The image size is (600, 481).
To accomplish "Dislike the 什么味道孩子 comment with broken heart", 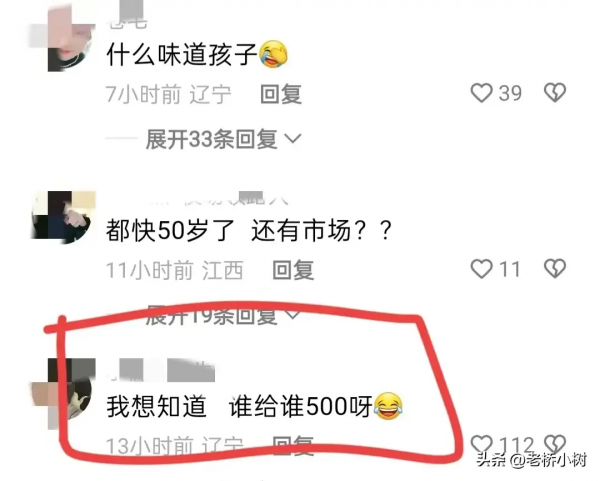I will (x=555, y=93).
